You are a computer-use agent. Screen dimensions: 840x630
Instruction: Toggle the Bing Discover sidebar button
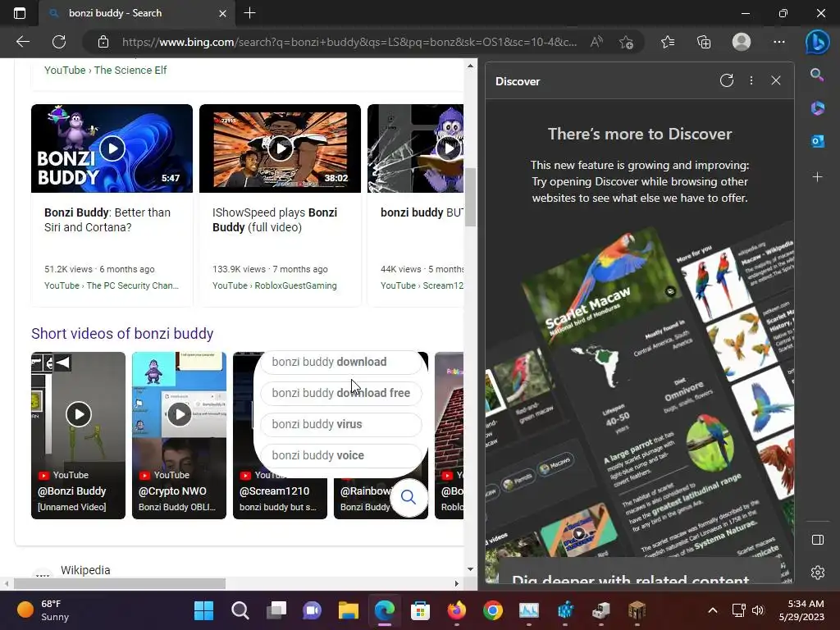click(818, 43)
